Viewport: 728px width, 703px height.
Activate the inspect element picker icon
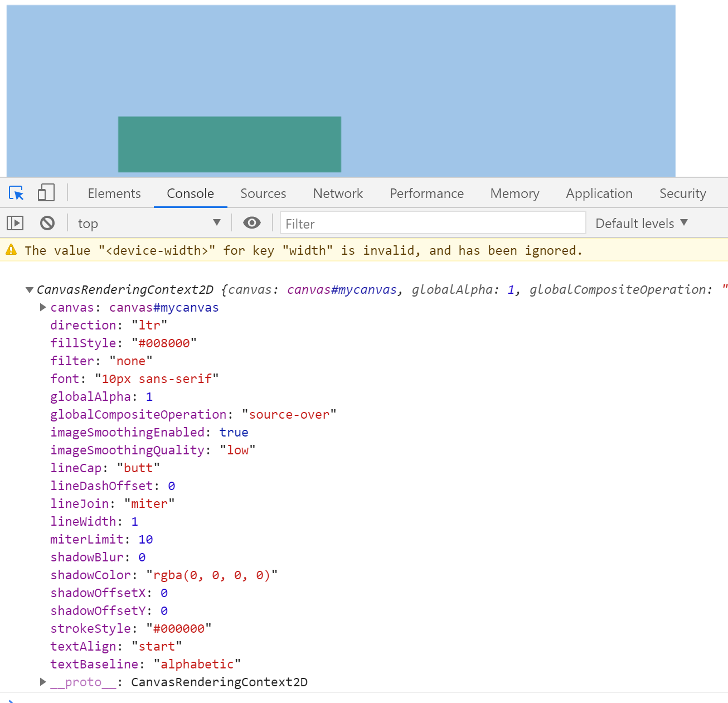point(16,193)
